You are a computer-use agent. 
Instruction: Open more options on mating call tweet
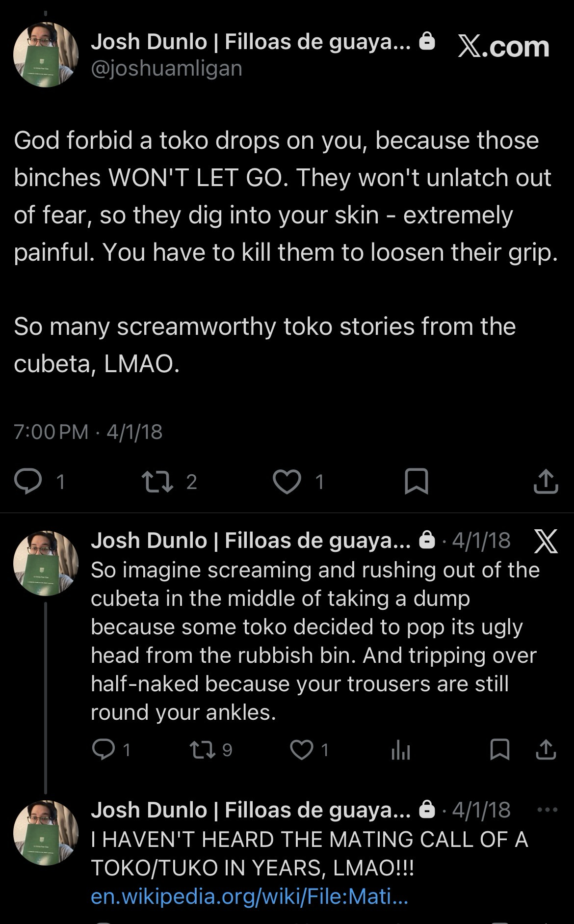point(547,810)
